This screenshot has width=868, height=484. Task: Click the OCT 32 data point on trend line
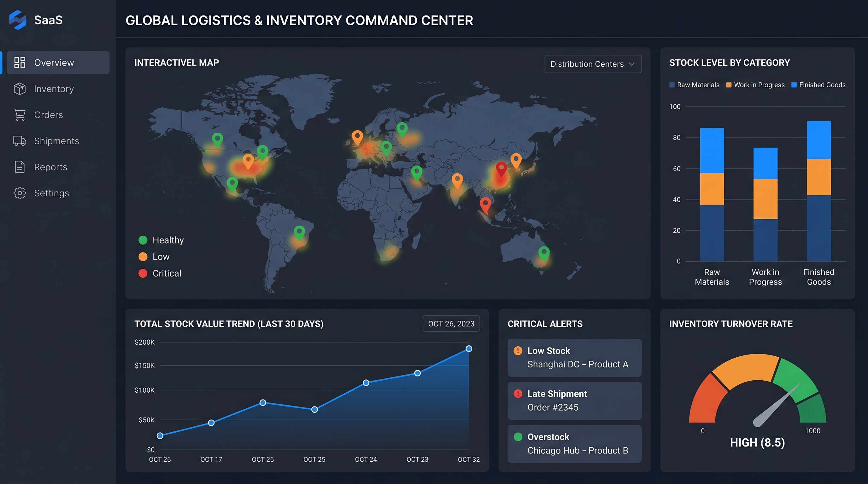(x=469, y=349)
